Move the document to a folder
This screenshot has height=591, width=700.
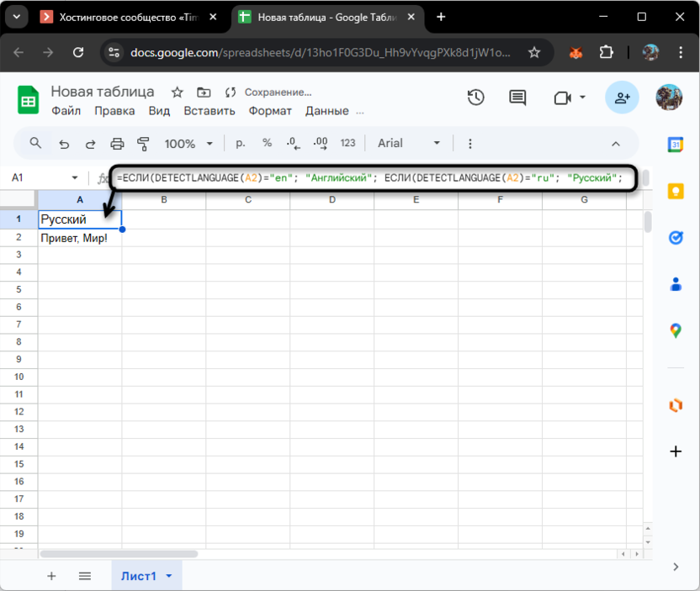click(x=204, y=92)
